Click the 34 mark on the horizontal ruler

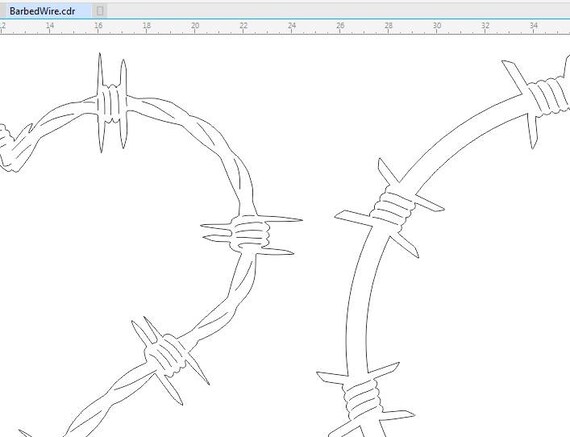pos(533,25)
